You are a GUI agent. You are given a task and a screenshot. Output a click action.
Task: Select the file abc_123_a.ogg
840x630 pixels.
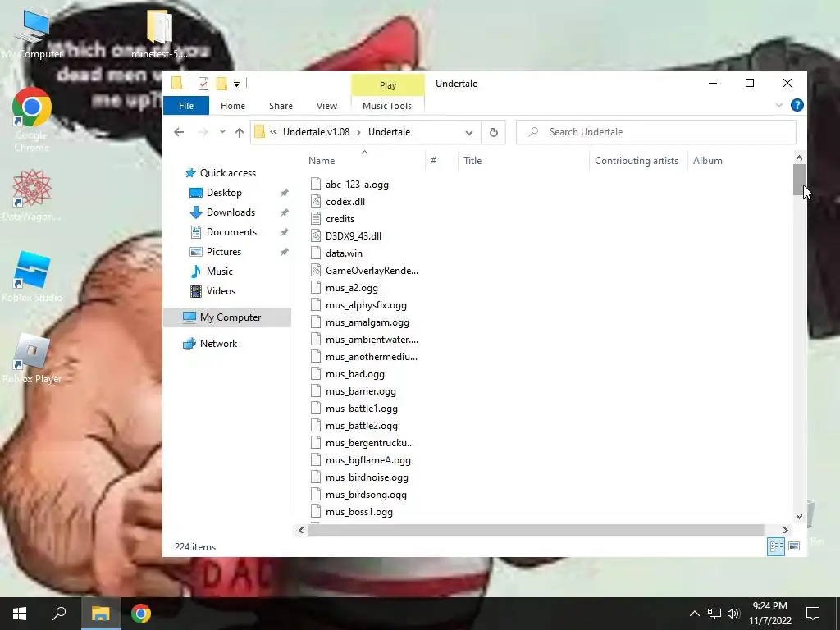click(357, 185)
